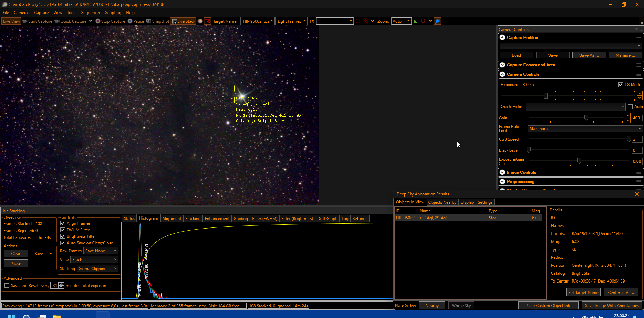Click the Exposure slider handle
This screenshot has height=318, width=644.
coord(546,96)
